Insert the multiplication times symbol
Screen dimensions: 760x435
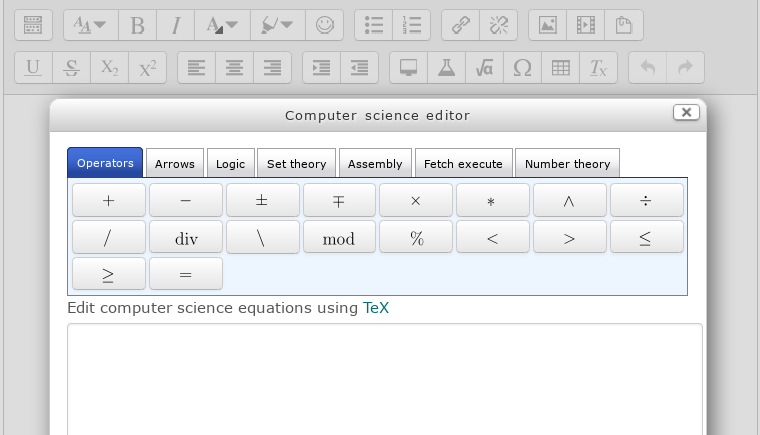416,200
